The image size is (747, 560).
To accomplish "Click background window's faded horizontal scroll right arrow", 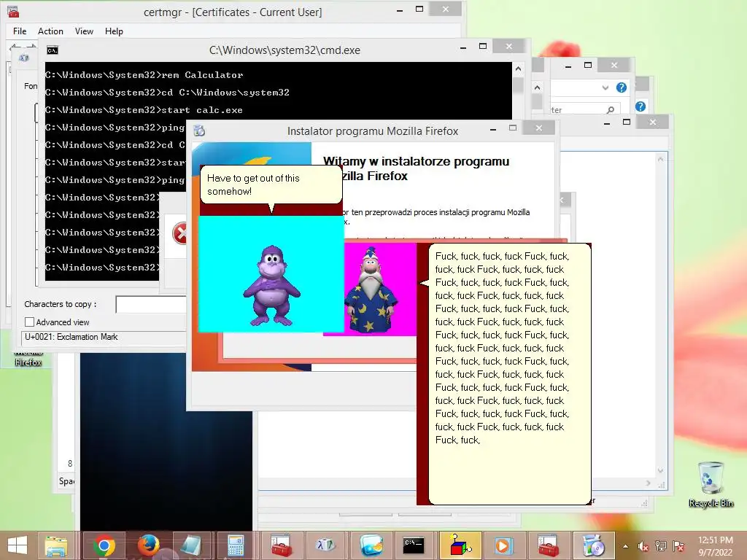I will pyautogui.click(x=649, y=483).
